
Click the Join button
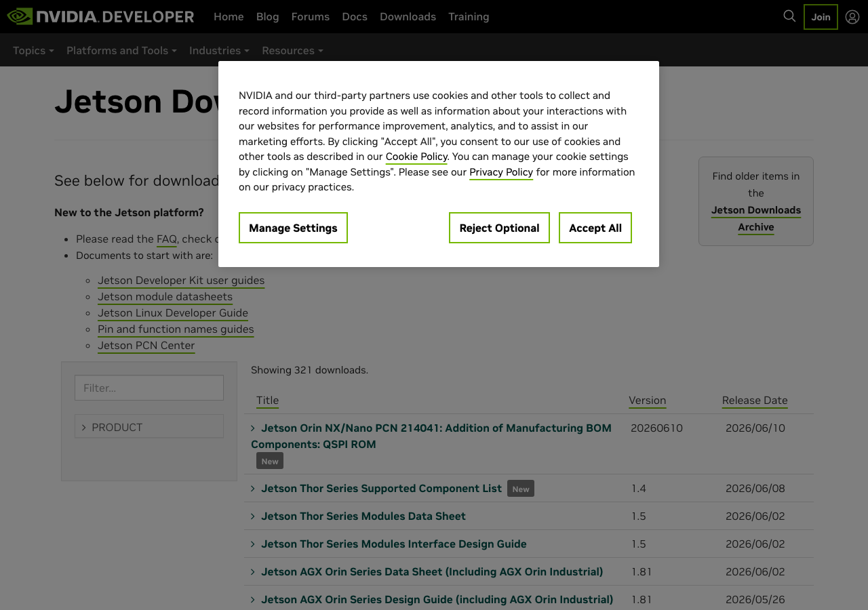click(x=821, y=17)
